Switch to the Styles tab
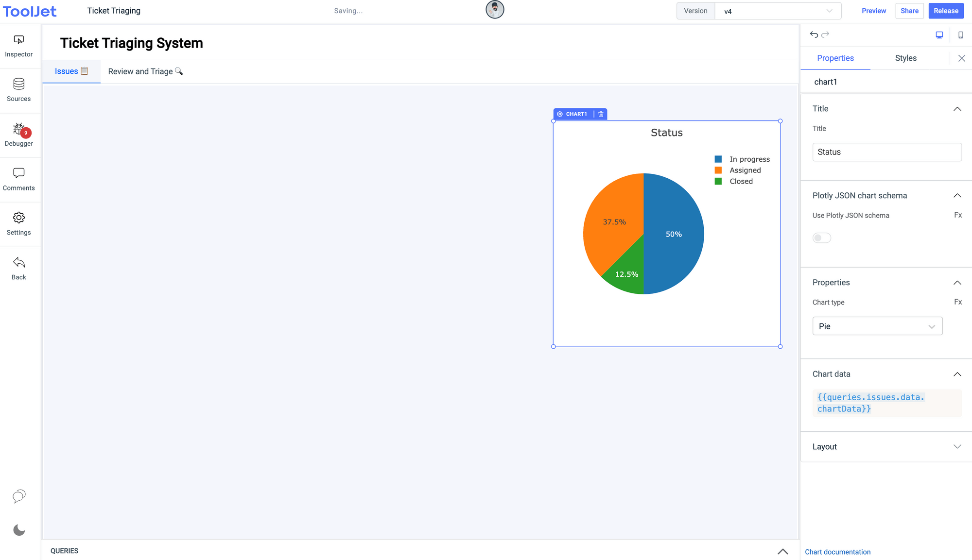 pyautogui.click(x=905, y=58)
